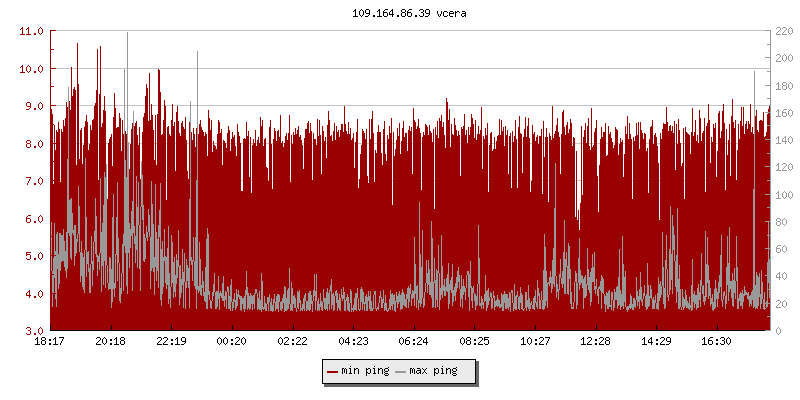The height and width of the screenshot is (400, 800).
Task: Click the 08:25 time axis label
Action: (x=474, y=342)
